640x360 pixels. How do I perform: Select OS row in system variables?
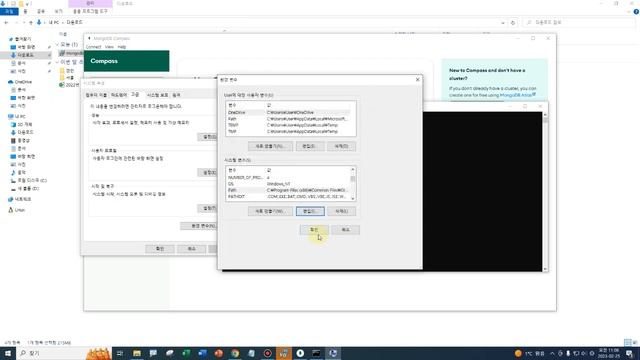[x=288, y=184]
